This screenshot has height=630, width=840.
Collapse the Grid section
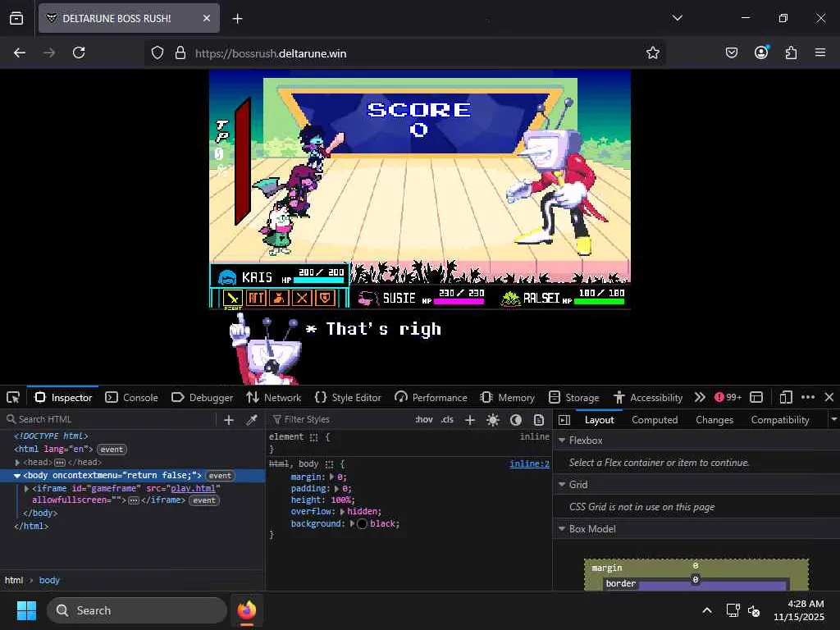point(562,484)
